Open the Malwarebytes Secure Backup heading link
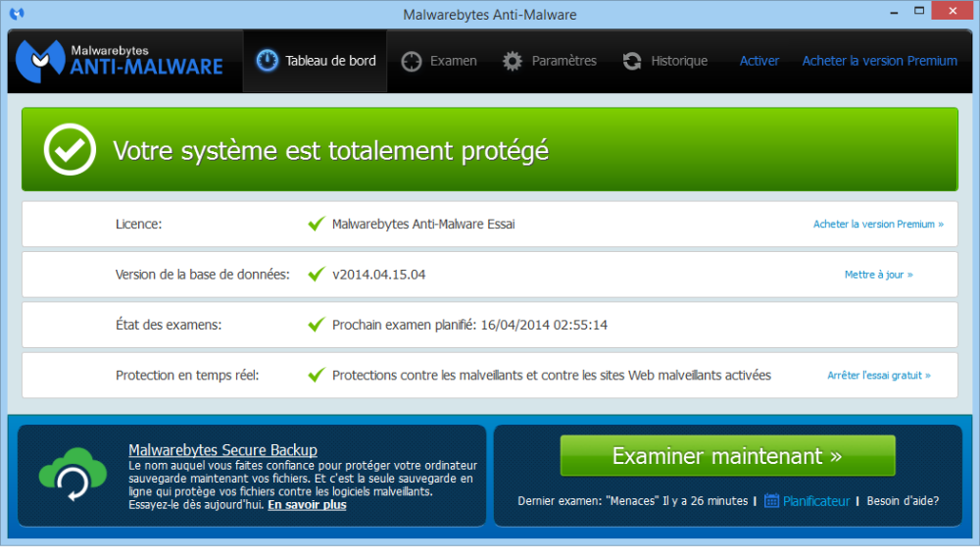This screenshot has width=980, height=560. pos(222,450)
